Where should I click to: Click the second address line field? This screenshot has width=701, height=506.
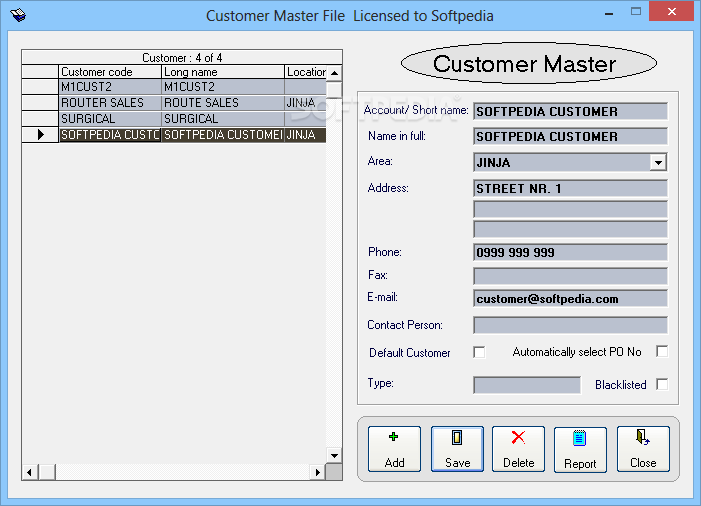pyautogui.click(x=570, y=209)
